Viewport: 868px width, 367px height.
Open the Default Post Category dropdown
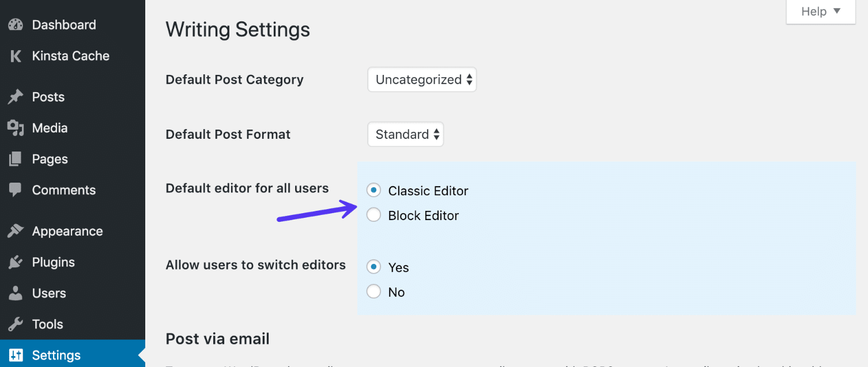coord(422,79)
